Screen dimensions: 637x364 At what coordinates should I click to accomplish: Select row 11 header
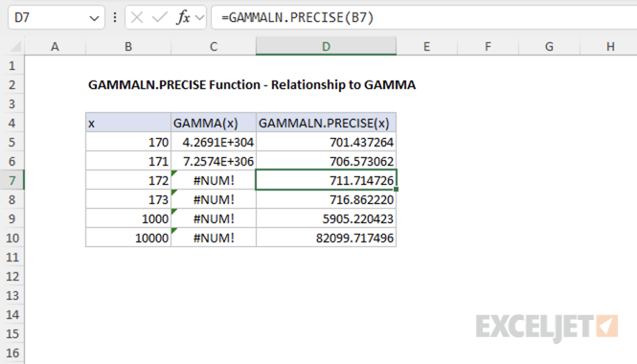point(12,257)
